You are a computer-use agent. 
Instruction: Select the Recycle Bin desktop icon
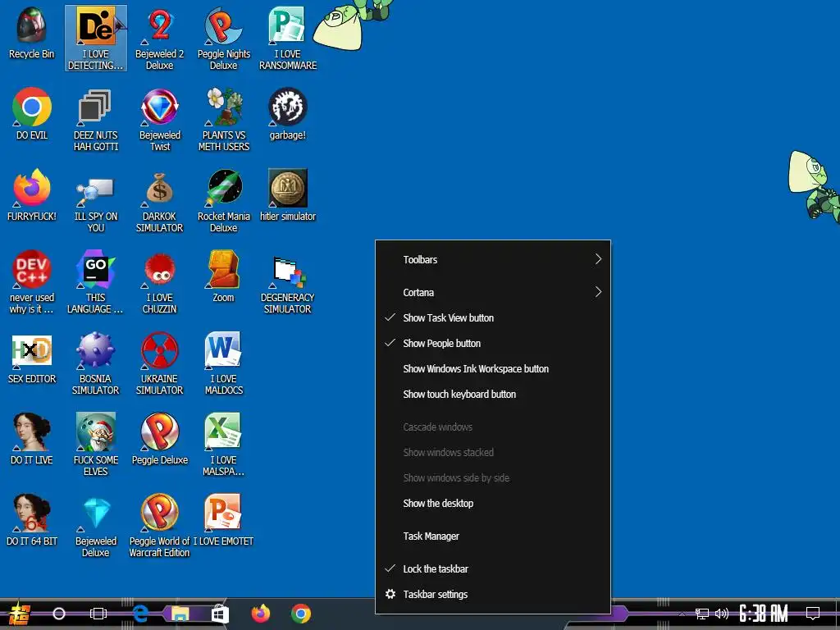click(x=32, y=33)
